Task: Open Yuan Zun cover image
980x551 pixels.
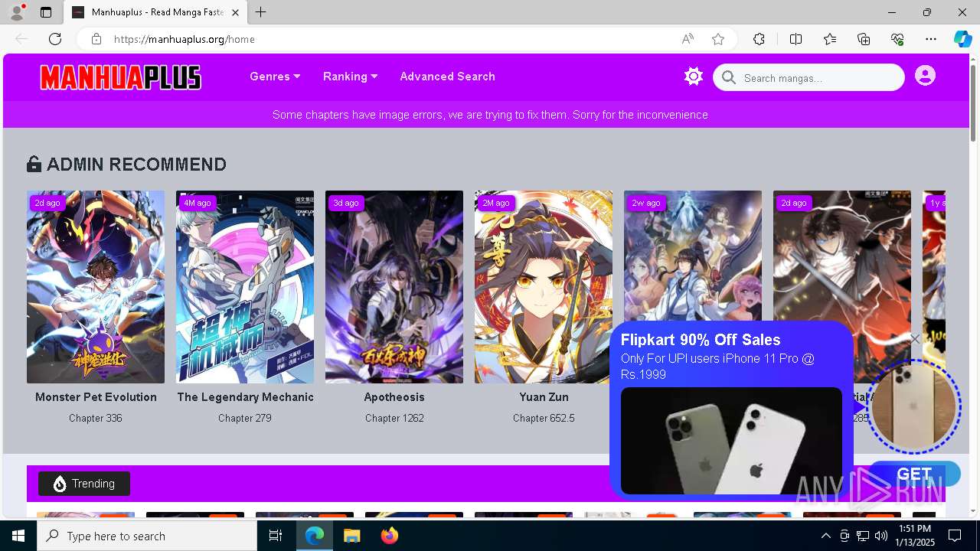Action: pos(544,287)
